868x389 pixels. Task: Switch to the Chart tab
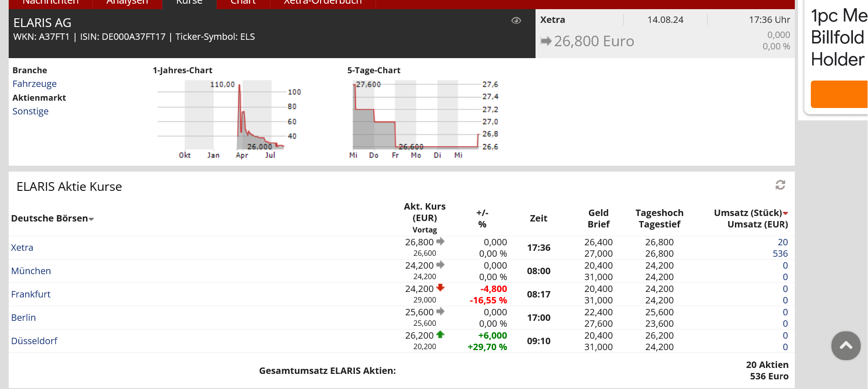coord(243,3)
